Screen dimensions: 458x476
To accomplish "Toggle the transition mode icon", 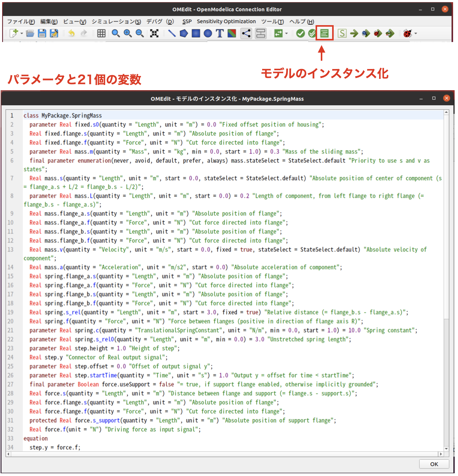I will [x=261, y=33].
